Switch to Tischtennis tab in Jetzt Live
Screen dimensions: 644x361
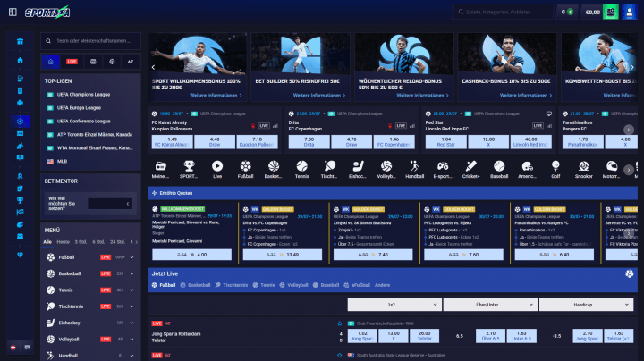(x=232, y=285)
